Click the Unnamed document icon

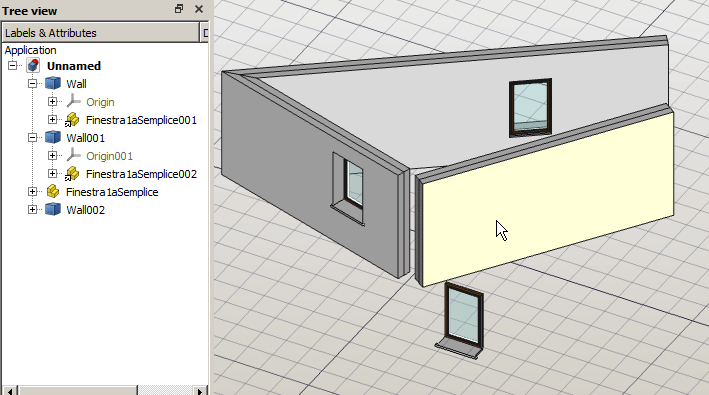[x=33, y=66]
